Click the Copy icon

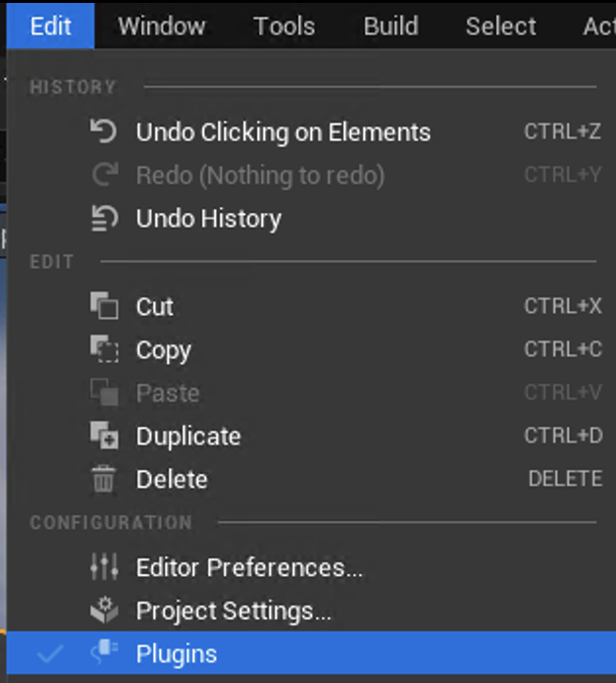tap(103, 349)
